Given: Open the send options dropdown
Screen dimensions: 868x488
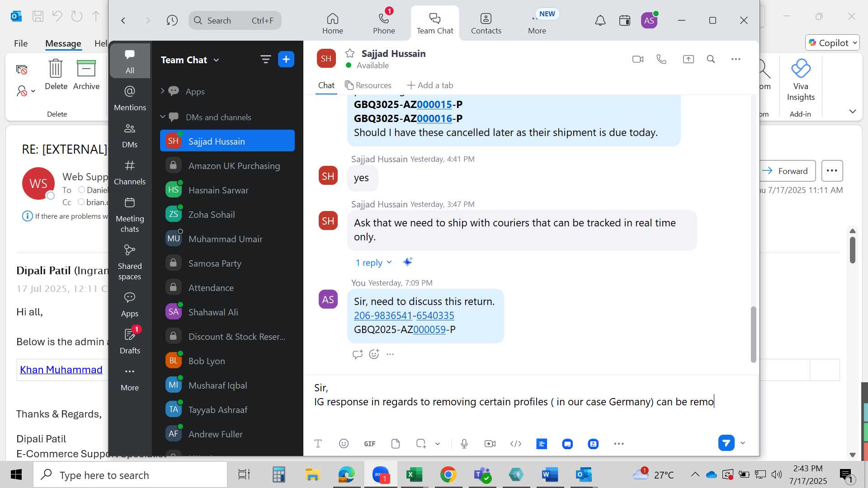Looking at the screenshot, I should pyautogui.click(x=743, y=443).
